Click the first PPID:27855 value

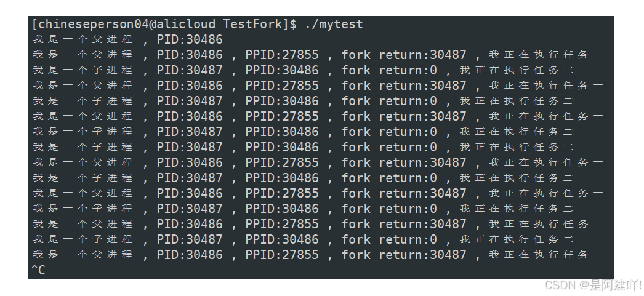tap(282, 55)
